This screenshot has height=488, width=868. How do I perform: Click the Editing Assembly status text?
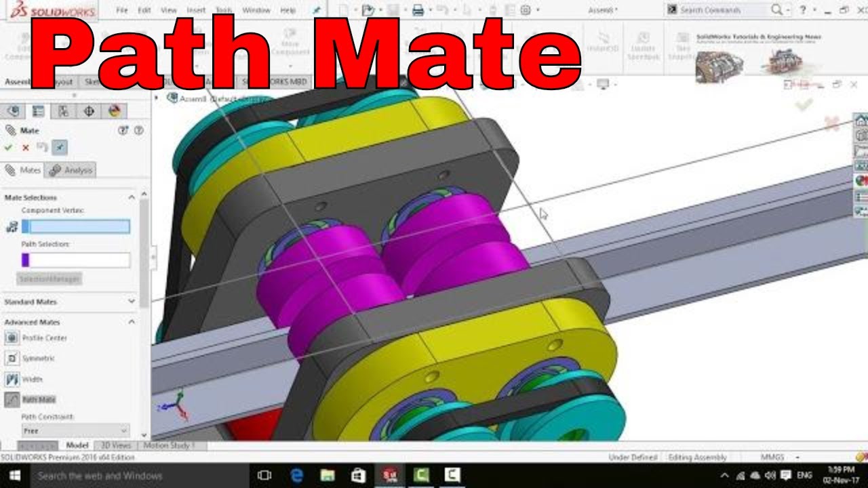[697, 457]
